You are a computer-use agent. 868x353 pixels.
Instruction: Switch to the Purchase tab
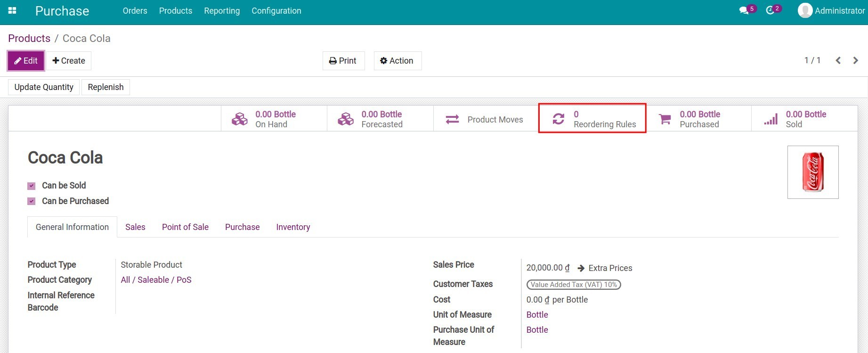click(242, 227)
